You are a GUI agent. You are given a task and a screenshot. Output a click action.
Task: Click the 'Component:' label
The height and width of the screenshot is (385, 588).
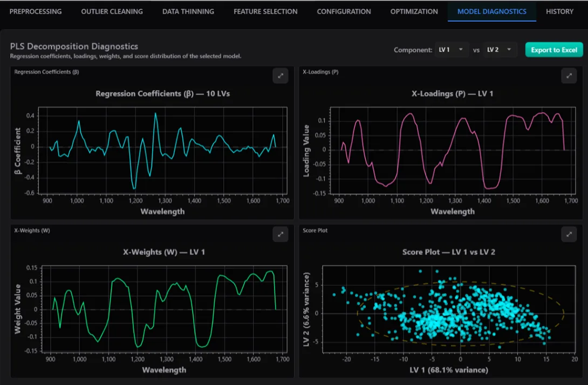(413, 50)
